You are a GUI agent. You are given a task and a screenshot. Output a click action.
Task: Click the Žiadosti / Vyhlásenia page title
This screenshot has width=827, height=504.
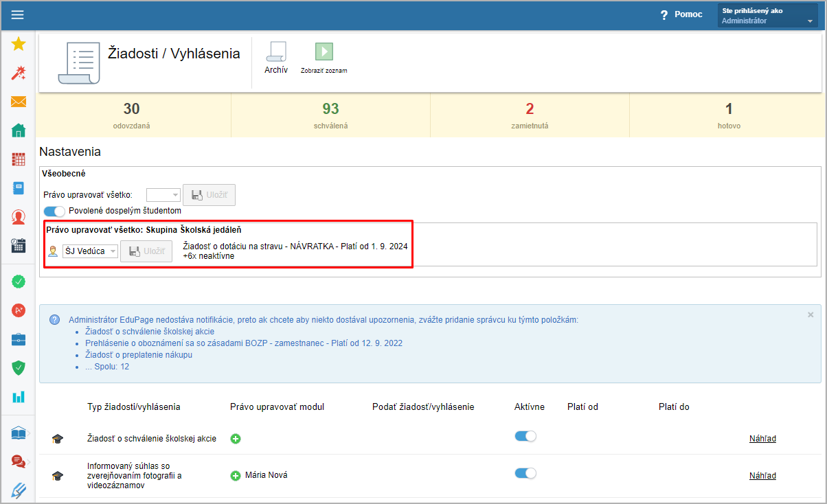click(x=174, y=53)
